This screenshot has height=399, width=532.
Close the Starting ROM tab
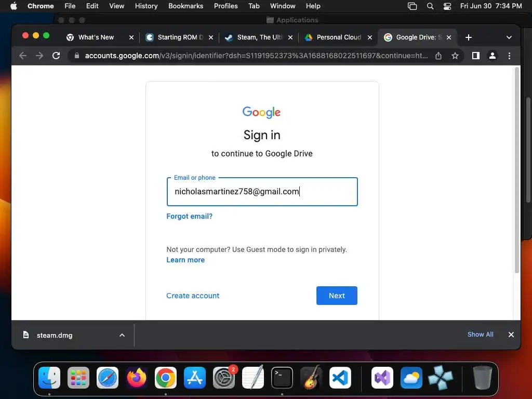(211, 37)
